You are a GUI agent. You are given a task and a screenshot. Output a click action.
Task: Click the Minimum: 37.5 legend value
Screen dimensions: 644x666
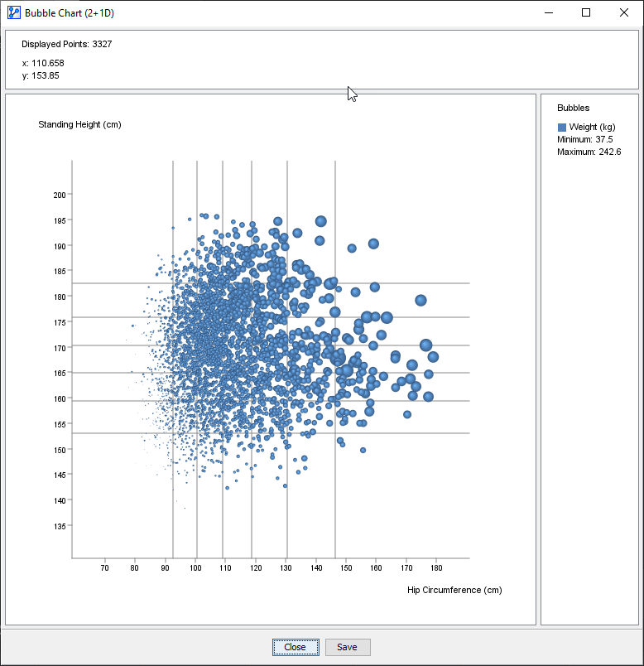[x=585, y=140]
